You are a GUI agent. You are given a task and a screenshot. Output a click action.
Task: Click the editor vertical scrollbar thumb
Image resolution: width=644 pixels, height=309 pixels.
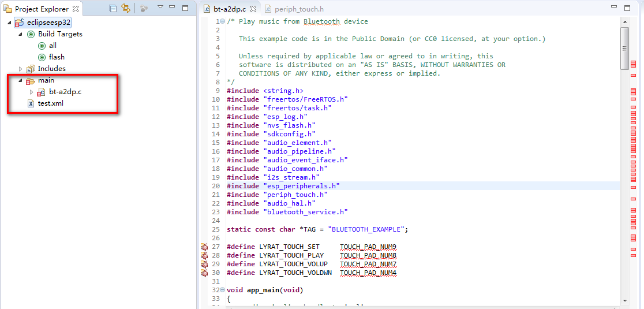[x=625, y=49]
